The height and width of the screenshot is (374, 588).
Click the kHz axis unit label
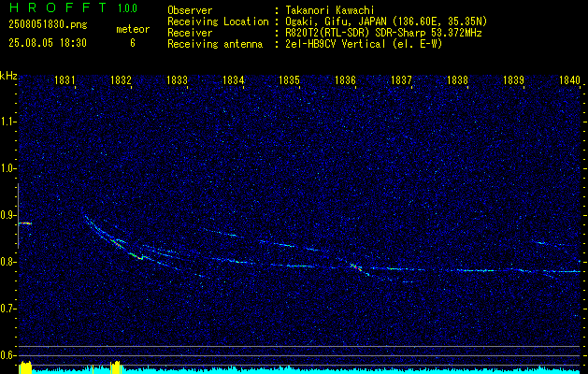coord(8,76)
